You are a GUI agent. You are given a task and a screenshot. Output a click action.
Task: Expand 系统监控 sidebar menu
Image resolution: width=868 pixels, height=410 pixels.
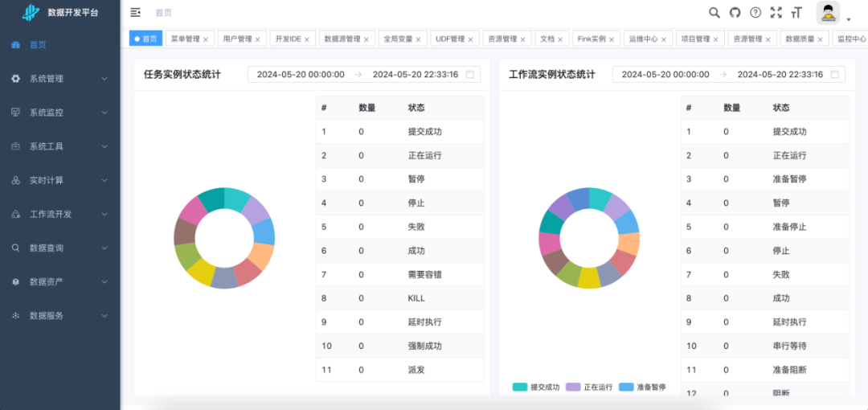tap(59, 113)
